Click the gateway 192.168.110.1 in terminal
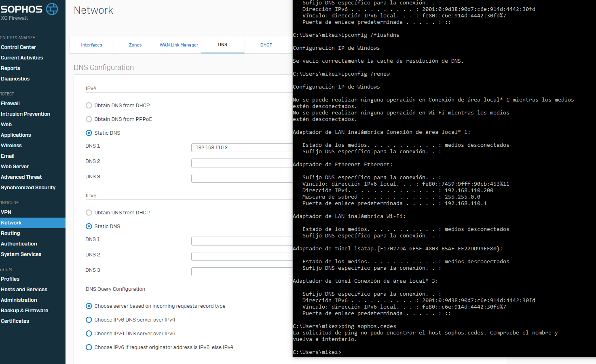The image size is (596, 364). pos(466,203)
